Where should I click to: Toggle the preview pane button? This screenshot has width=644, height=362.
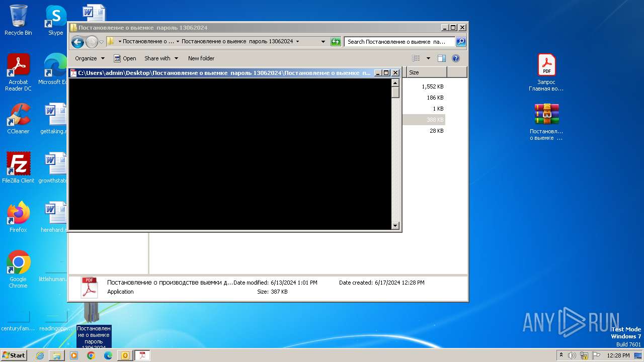441,58
